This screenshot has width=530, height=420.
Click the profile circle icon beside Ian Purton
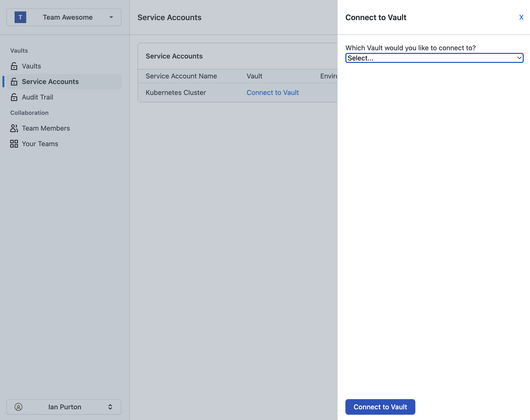19,407
